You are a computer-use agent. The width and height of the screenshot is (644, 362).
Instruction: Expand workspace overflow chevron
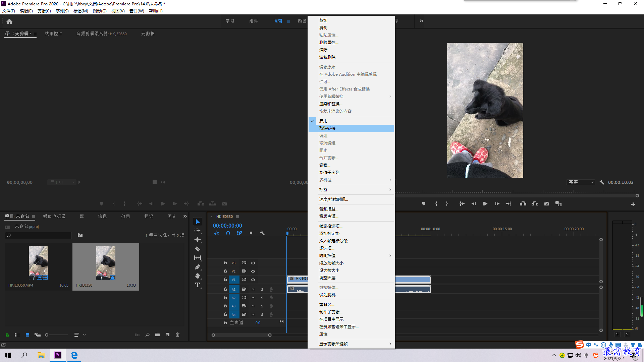[422, 21]
